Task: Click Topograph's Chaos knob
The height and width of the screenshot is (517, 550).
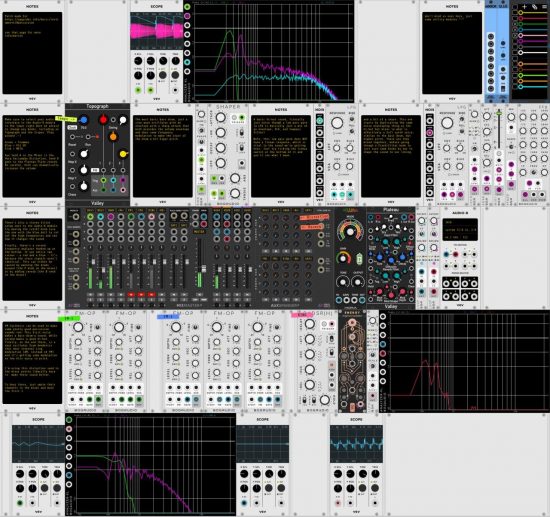Action: click(84, 186)
